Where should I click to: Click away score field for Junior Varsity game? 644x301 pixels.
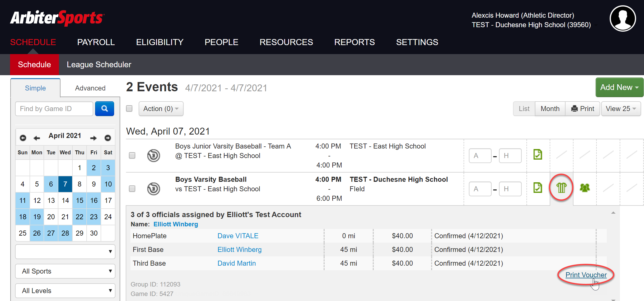pos(480,156)
